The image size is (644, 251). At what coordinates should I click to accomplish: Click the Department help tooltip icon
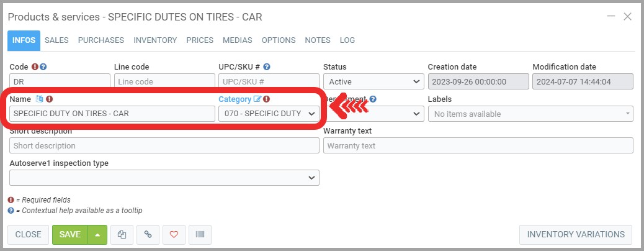click(373, 99)
